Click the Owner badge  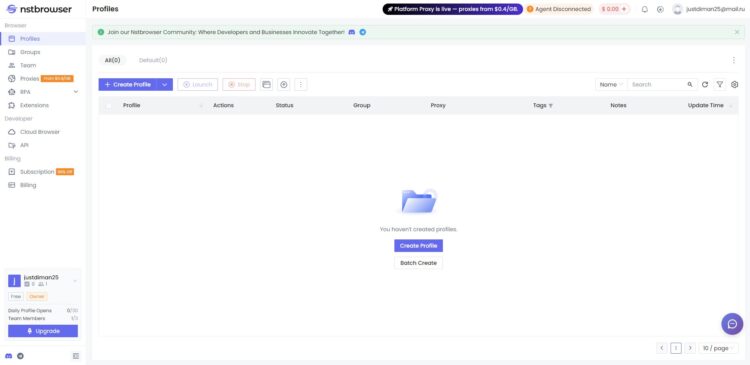point(37,297)
